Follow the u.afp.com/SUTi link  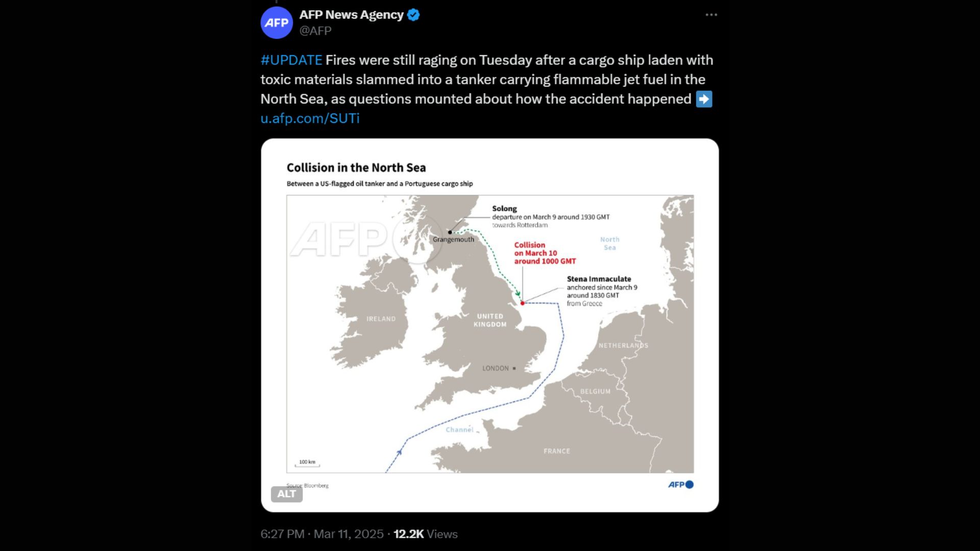309,118
